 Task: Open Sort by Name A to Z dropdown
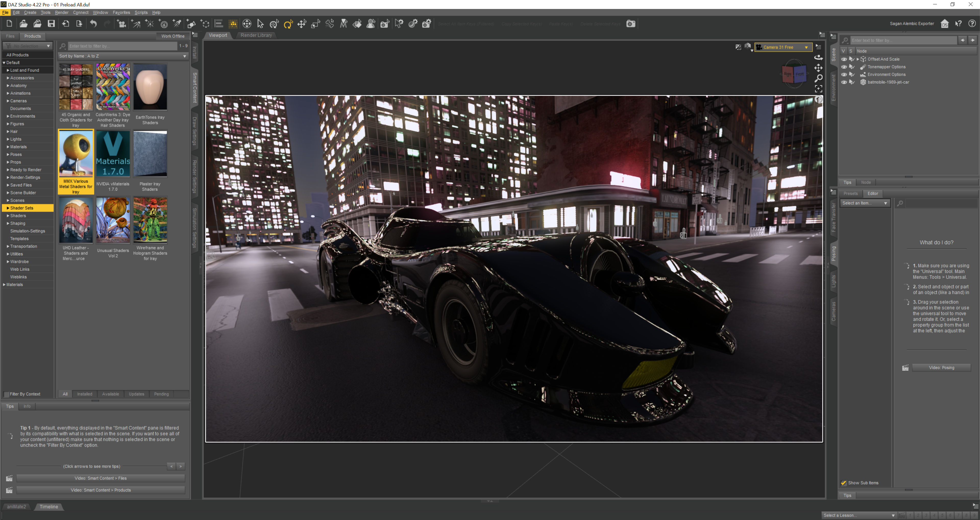pyautogui.click(x=123, y=56)
